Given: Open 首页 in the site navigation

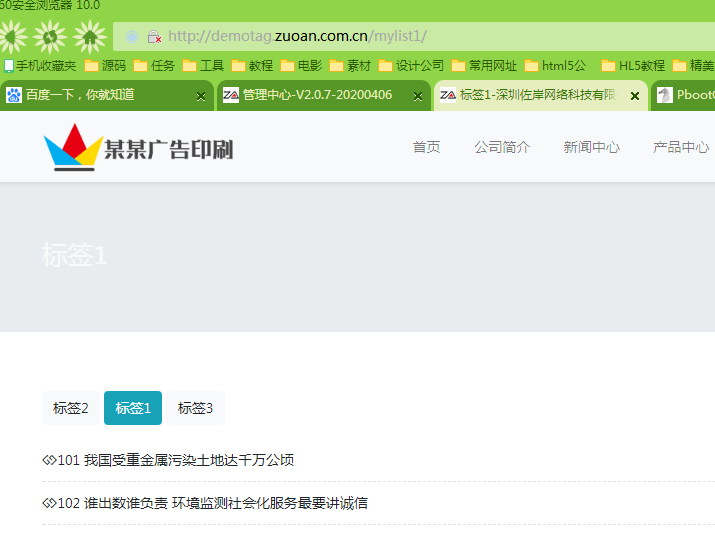Looking at the screenshot, I should tap(426, 147).
